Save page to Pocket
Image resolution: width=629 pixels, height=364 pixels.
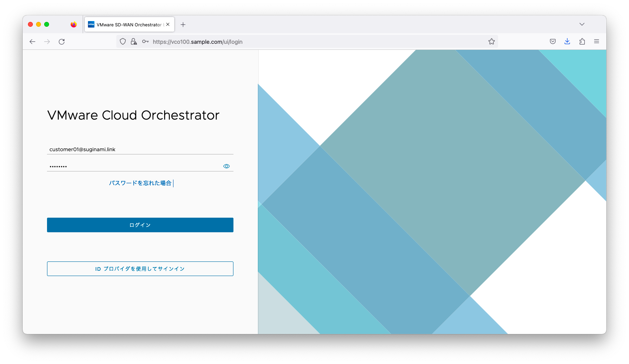pyautogui.click(x=553, y=41)
